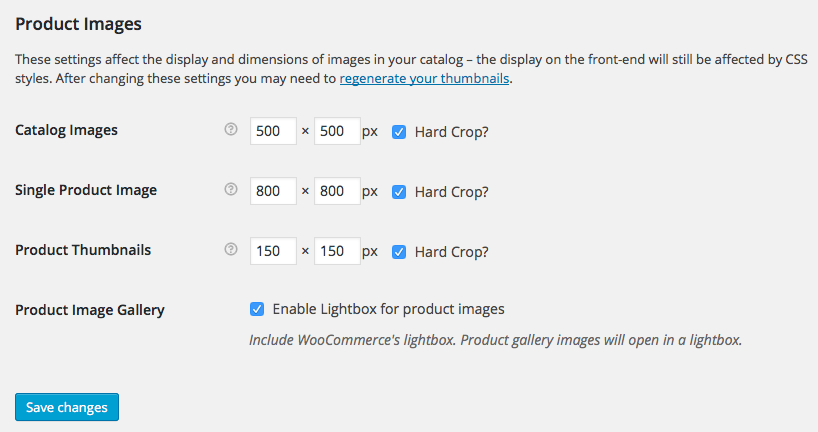Click the help icon beside Catalog Images
This screenshot has height=432, width=818.
coord(231,129)
